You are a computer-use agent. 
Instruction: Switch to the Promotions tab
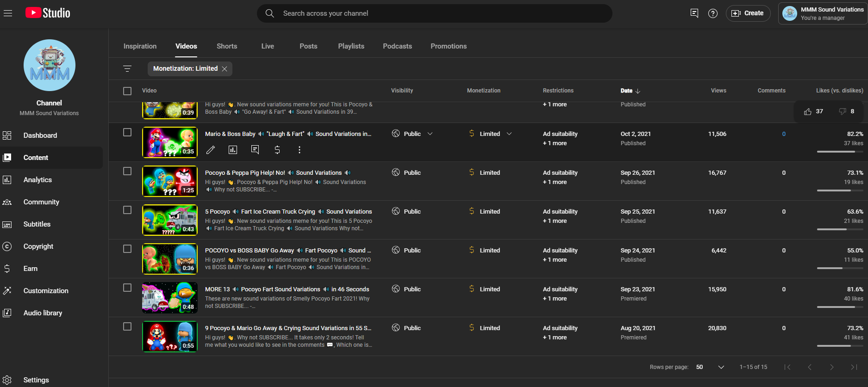[x=449, y=46]
